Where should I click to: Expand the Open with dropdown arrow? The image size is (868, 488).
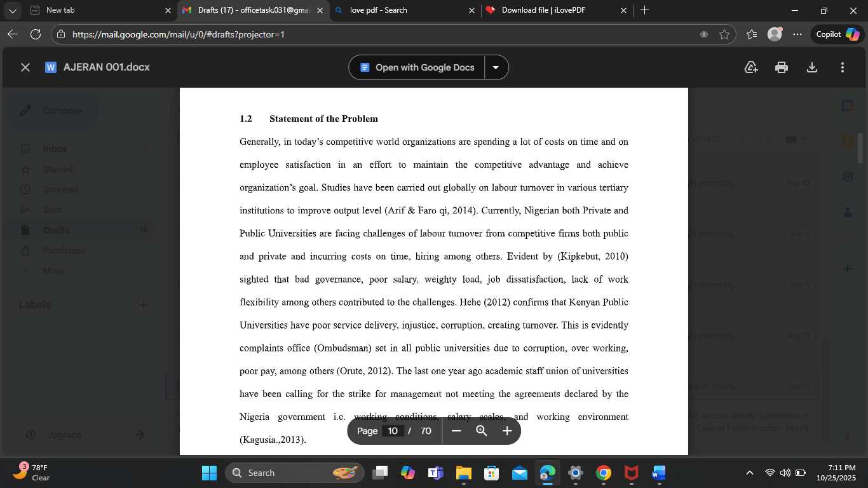(x=496, y=67)
